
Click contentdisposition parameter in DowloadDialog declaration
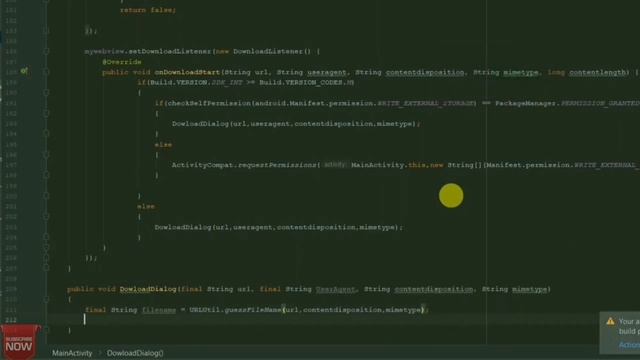pyautogui.click(x=434, y=289)
